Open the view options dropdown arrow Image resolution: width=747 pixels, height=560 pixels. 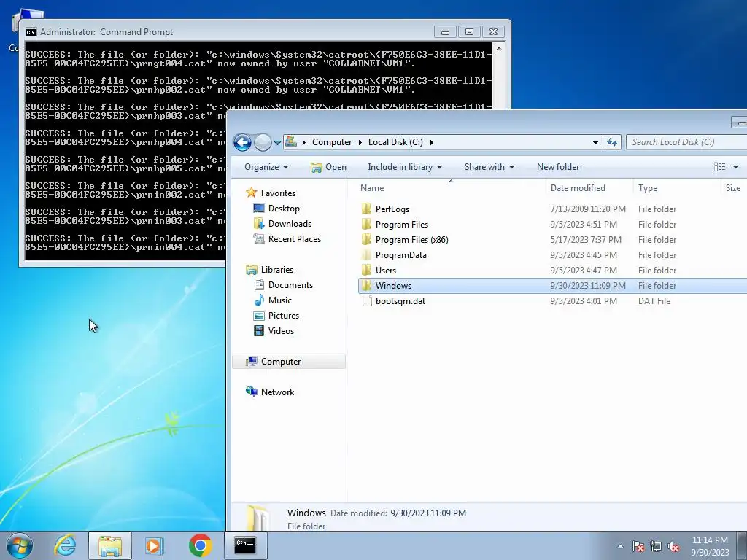[735, 167]
